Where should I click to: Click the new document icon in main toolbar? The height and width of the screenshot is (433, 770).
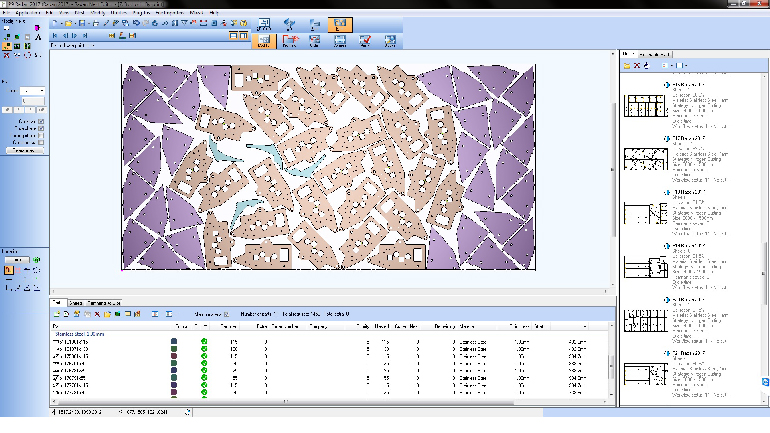click(x=55, y=22)
